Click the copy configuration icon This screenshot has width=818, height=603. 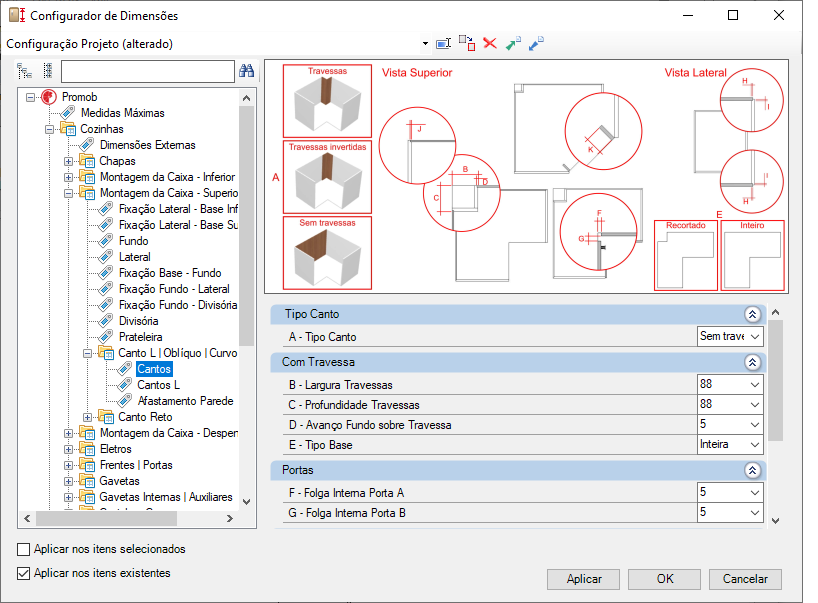(467, 43)
